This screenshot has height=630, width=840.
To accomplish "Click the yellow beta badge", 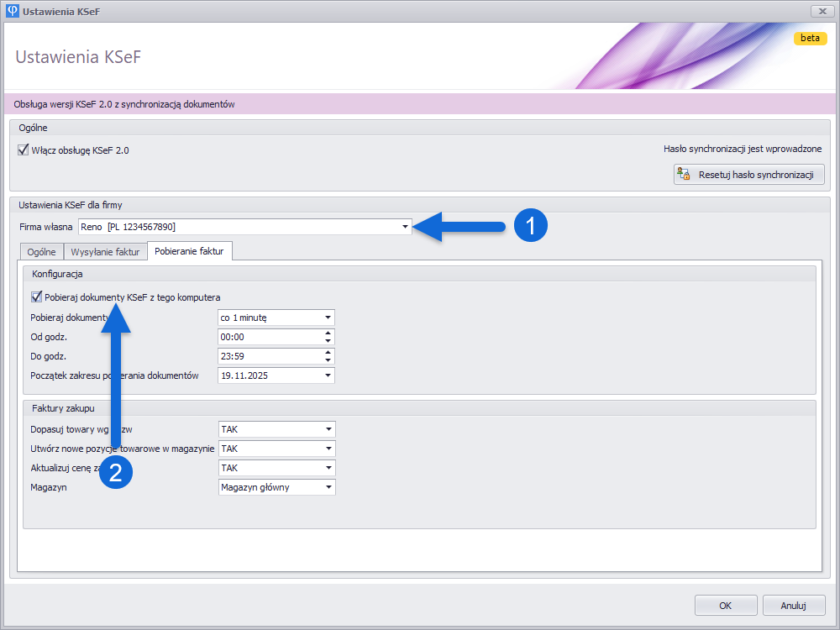I will click(810, 39).
